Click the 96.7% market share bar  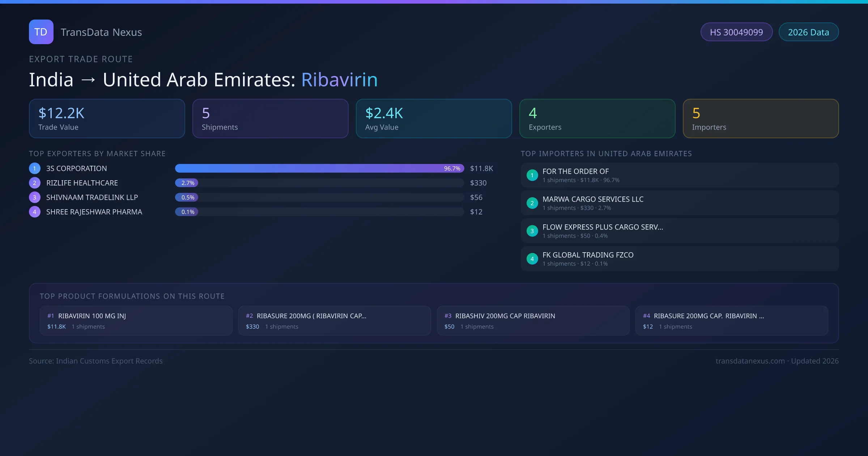point(319,168)
